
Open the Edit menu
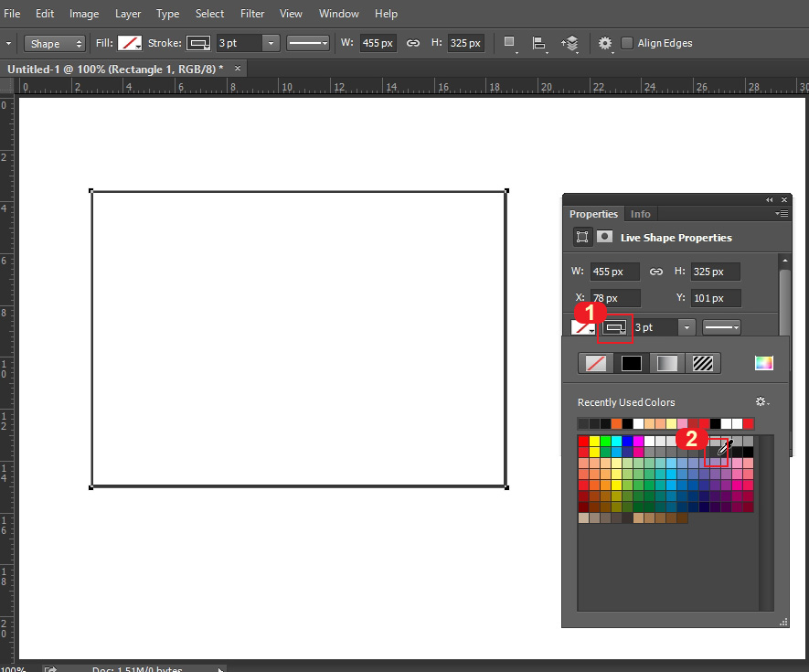click(45, 14)
